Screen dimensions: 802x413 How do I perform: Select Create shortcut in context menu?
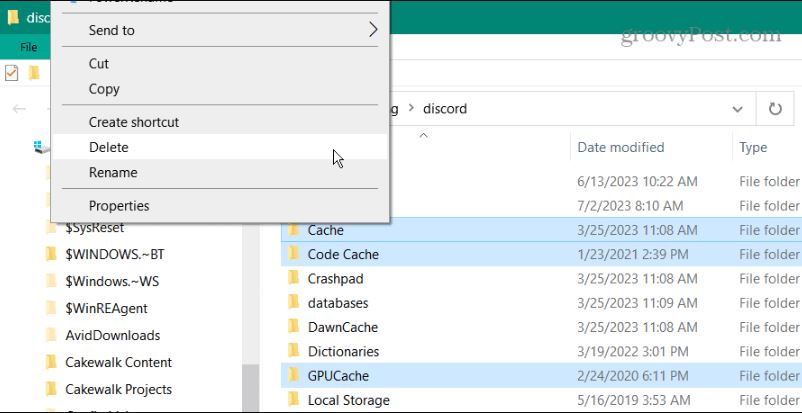coord(220,122)
